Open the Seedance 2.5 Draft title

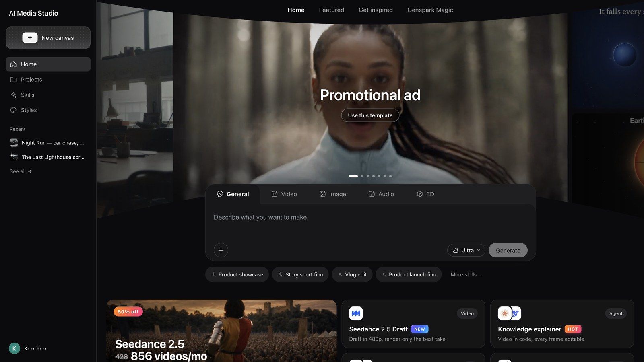(x=378, y=329)
